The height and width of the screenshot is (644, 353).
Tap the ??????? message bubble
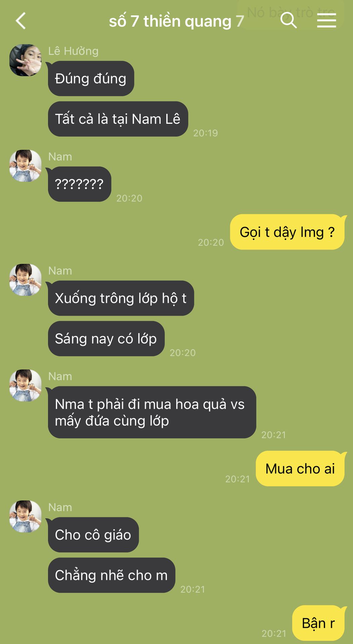tap(80, 184)
